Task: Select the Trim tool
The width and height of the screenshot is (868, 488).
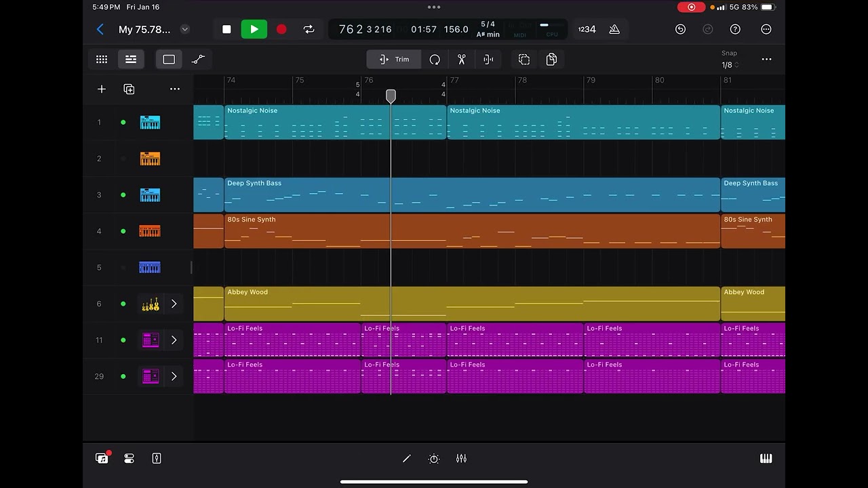Action: click(x=394, y=60)
